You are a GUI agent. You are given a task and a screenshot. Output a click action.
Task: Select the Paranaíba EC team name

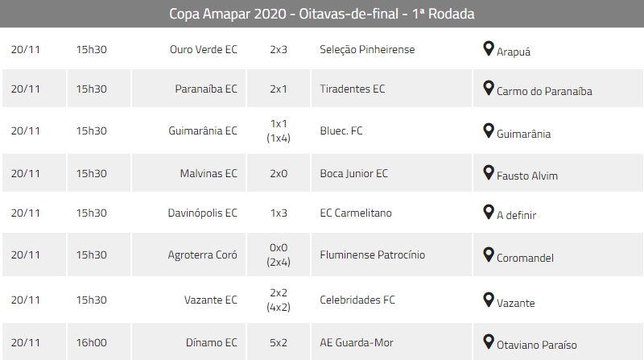[x=206, y=89]
